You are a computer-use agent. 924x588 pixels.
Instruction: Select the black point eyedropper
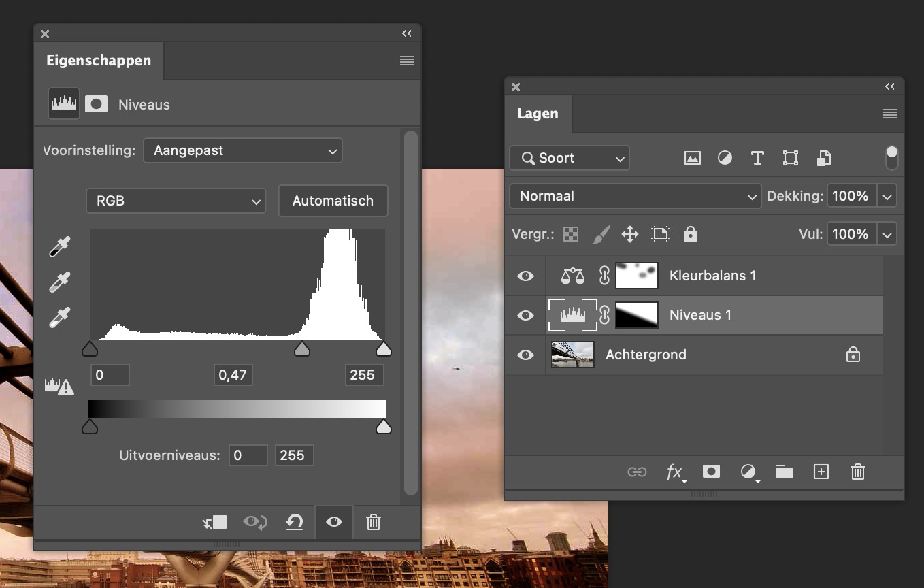coord(60,246)
